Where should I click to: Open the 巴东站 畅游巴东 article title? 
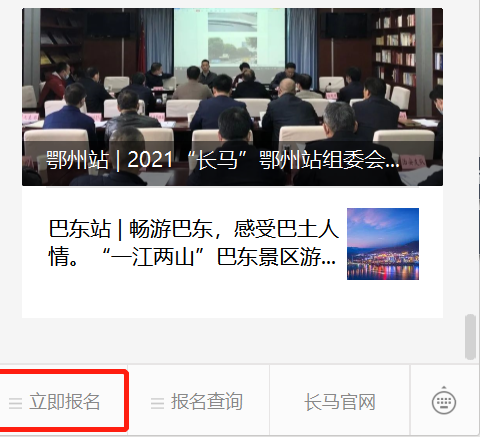pyautogui.click(x=193, y=243)
